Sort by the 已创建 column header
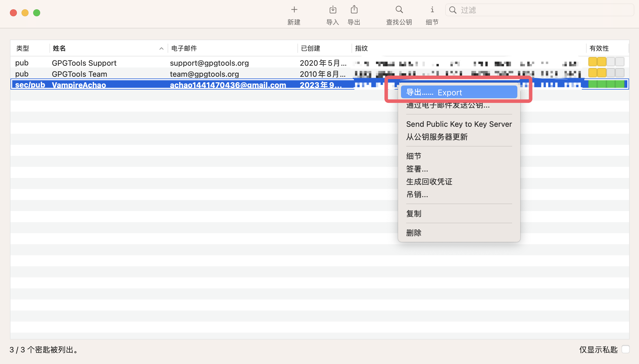639x364 pixels. 310,49
